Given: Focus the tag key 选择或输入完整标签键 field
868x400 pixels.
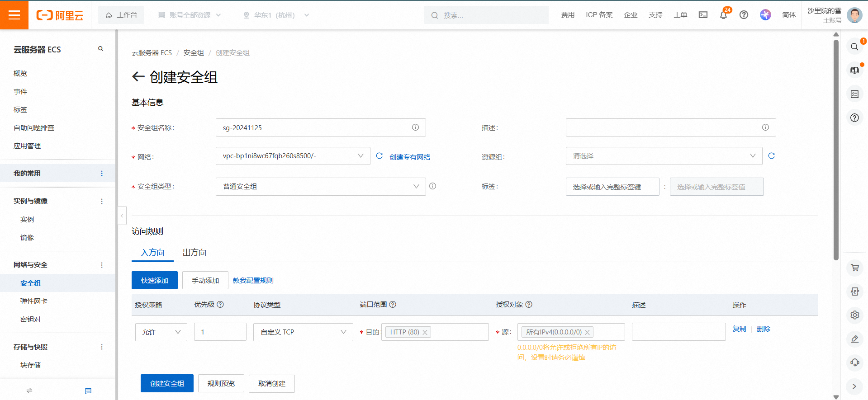Looking at the screenshot, I should pos(612,187).
